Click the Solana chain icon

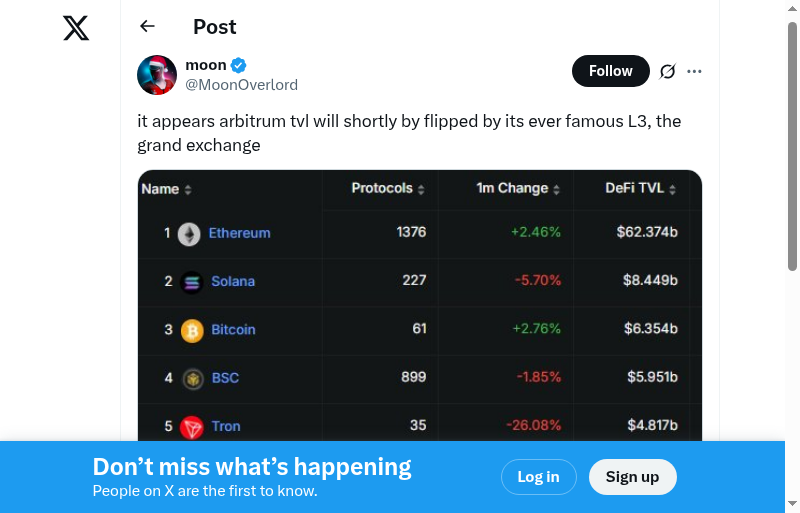coord(192,282)
